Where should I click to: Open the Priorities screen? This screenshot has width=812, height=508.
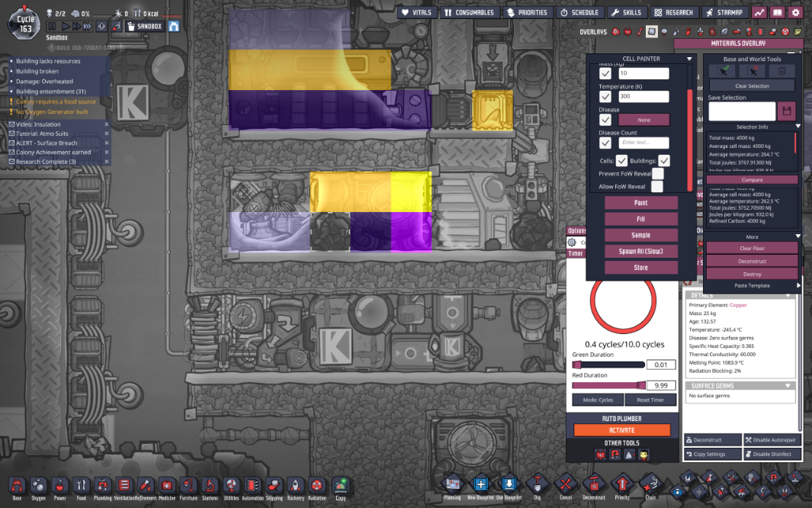click(527, 12)
